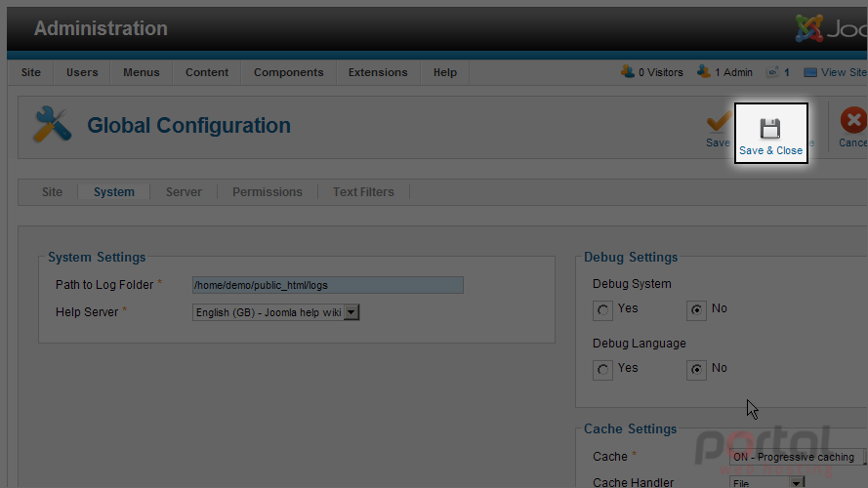Screen dimensions: 868x488
Task: Select No for Debug Language
Action: click(x=696, y=370)
